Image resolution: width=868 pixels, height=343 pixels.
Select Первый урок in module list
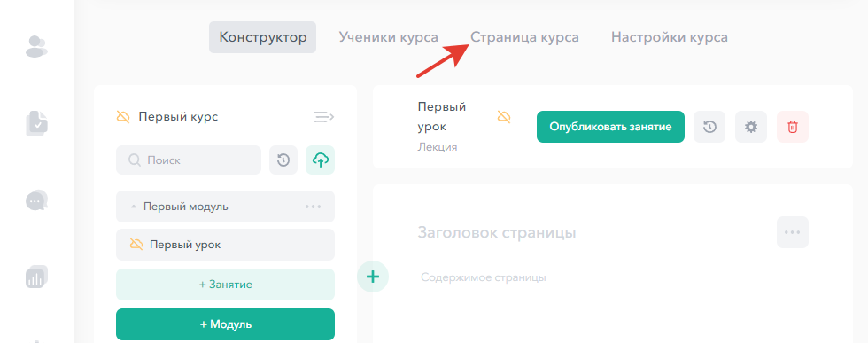(225, 245)
